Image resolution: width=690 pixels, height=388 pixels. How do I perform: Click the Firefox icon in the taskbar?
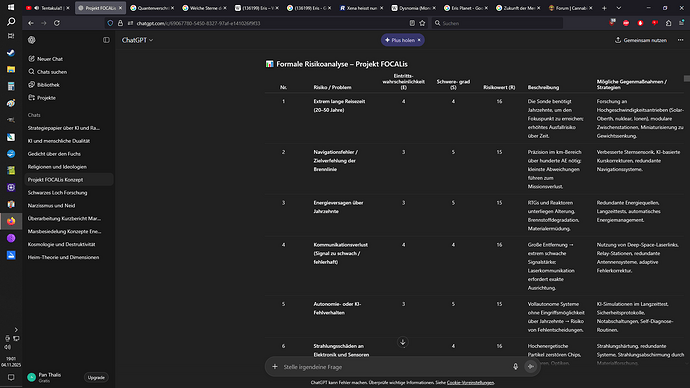point(11,221)
